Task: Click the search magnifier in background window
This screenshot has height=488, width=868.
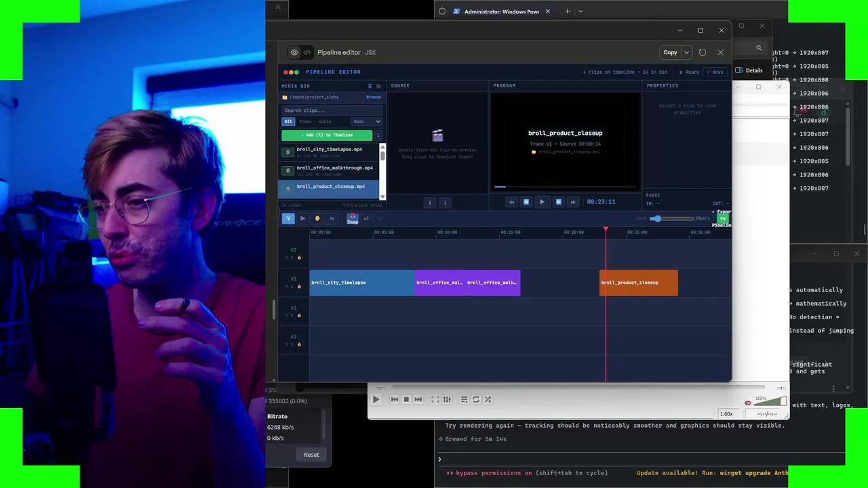Action: click(x=759, y=47)
